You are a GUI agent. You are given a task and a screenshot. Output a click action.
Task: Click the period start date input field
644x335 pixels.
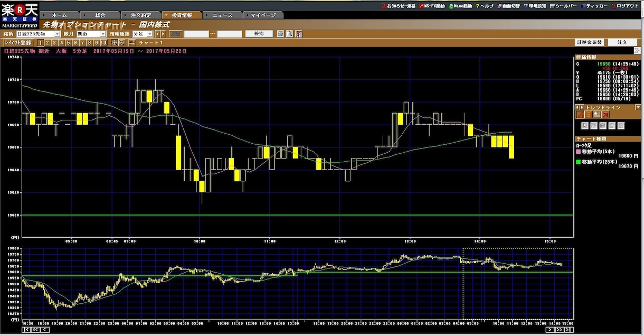coord(196,34)
